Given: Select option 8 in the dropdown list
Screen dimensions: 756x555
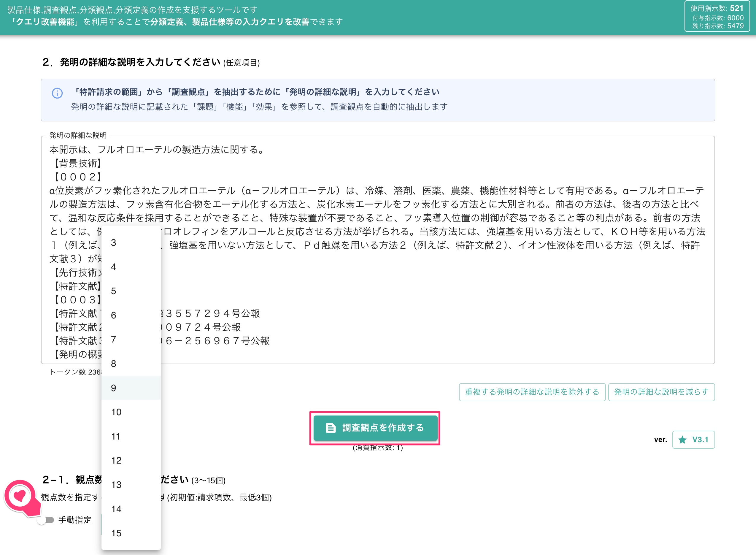Looking at the screenshot, I should 131,364.
